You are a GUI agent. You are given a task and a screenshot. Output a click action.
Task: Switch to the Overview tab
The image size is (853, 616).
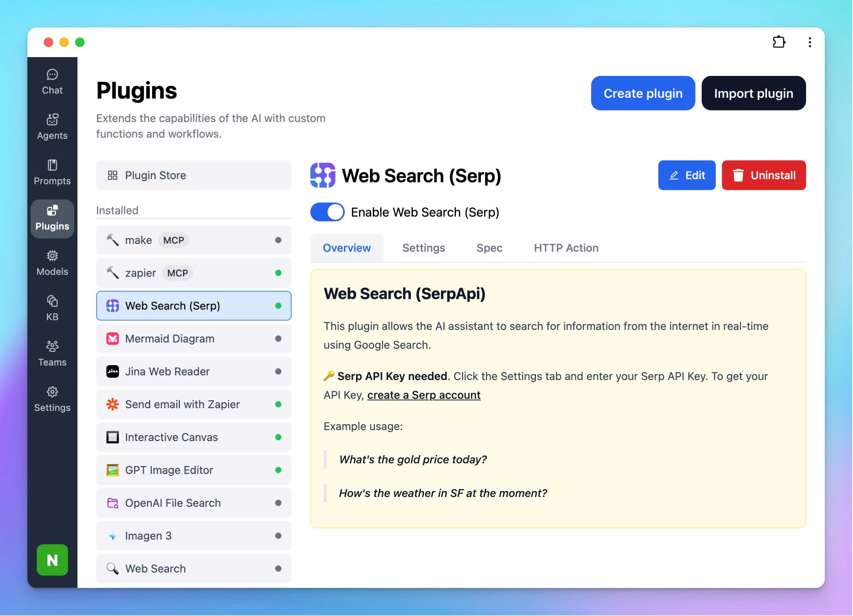pos(347,248)
